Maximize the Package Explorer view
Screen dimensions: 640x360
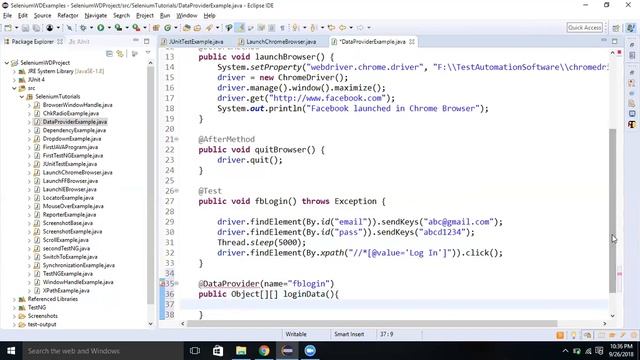point(147,41)
